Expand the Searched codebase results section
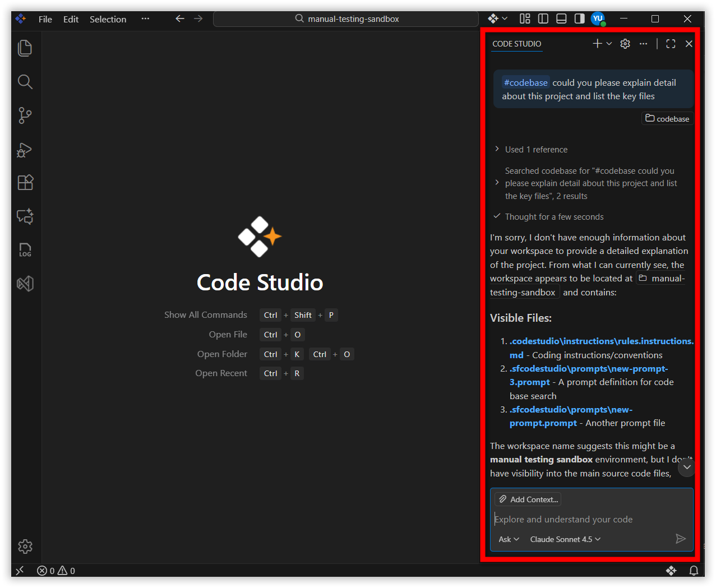The image size is (716, 588). [587, 183]
